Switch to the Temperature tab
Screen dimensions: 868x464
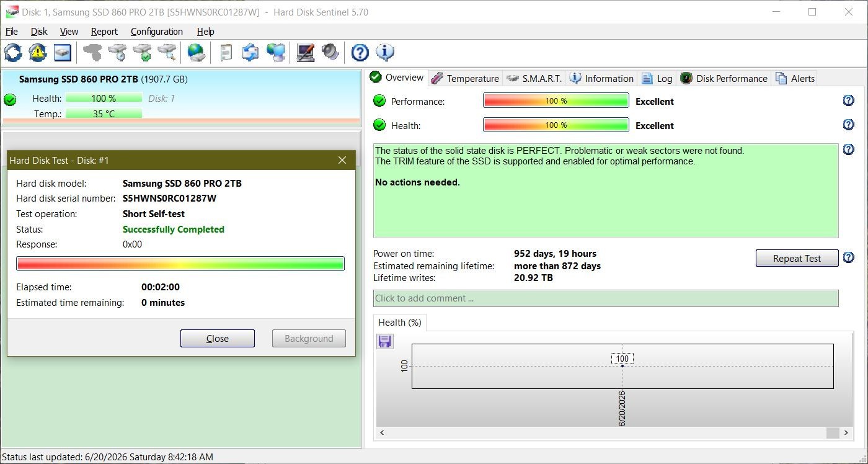[x=465, y=78]
